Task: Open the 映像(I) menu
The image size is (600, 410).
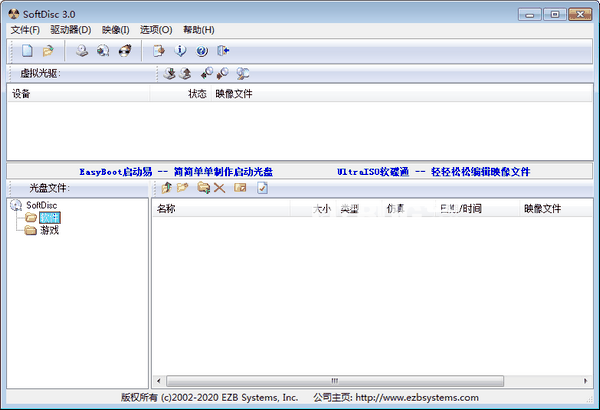Action: click(116, 30)
